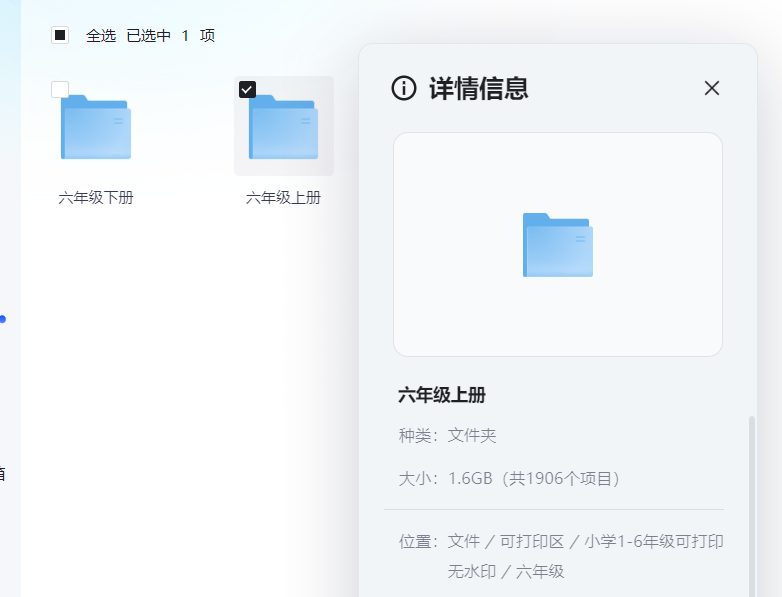Click the blue dot on left edge
The height and width of the screenshot is (597, 782).
pos(3,319)
